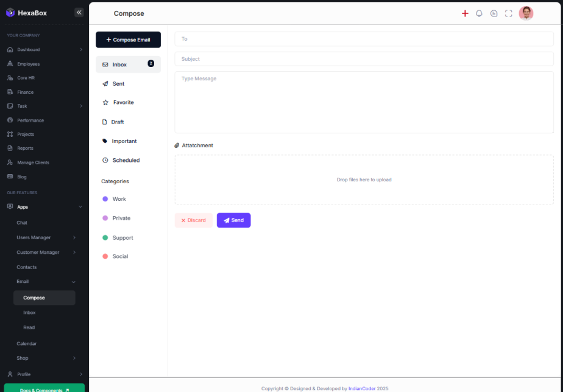Discard the email draft
563x392 pixels.
pos(193,220)
